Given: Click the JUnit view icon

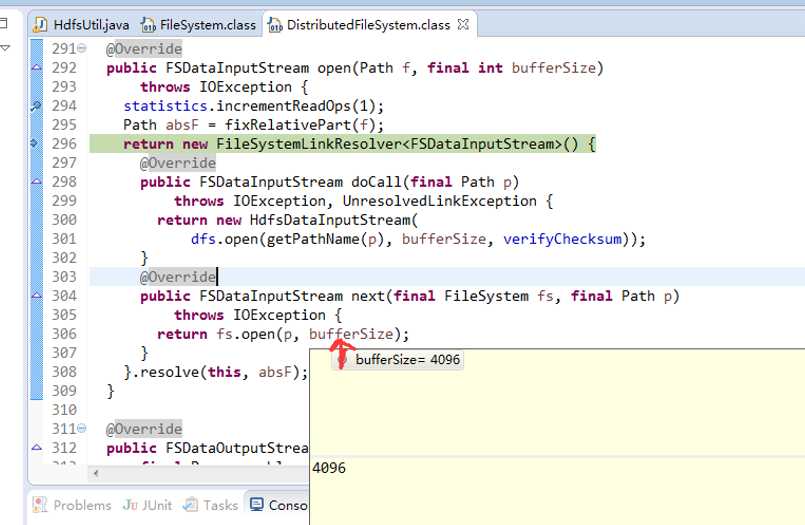Looking at the screenshot, I should [x=130, y=505].
